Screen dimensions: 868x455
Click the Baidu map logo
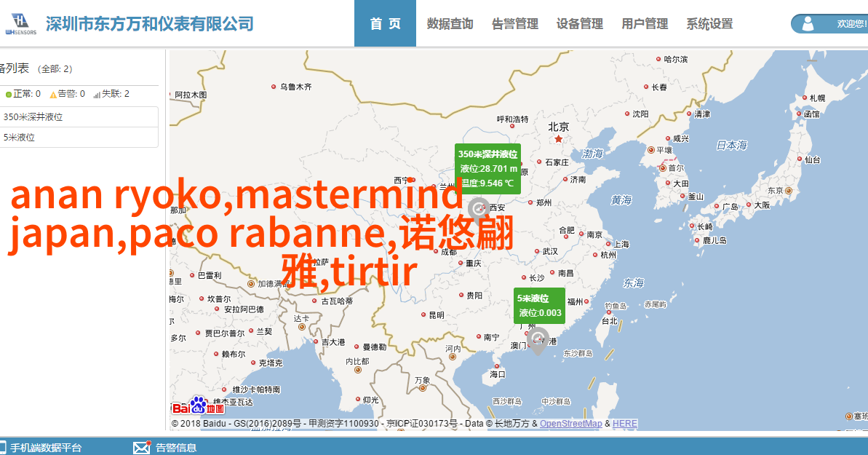coord(198,406)
